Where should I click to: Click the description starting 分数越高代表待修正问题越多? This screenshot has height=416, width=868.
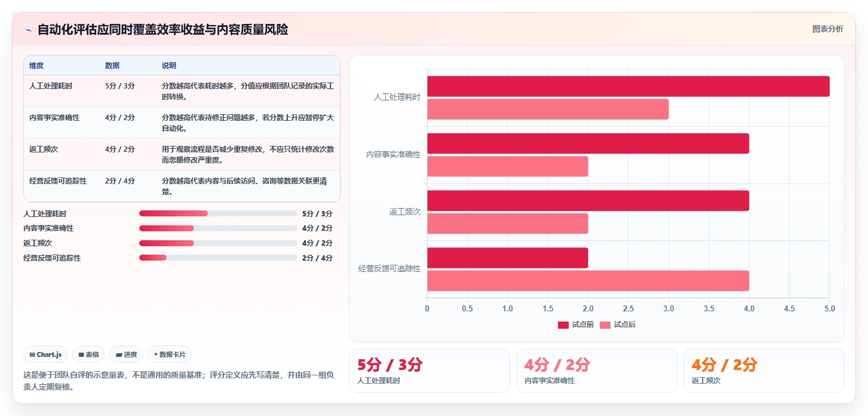tap(248, 123)
